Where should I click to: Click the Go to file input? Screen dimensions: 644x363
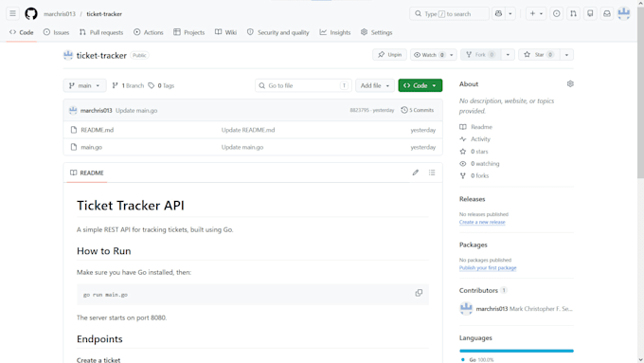pyautogui.click(x=303, y=85)
